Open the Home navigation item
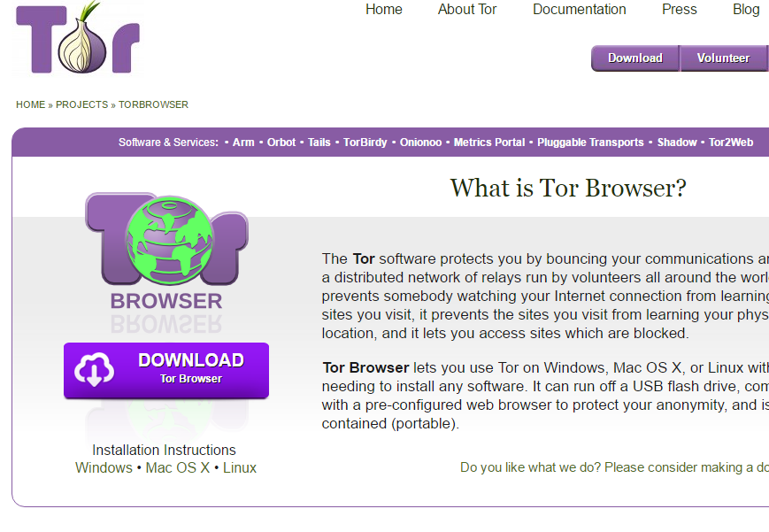 383,10
